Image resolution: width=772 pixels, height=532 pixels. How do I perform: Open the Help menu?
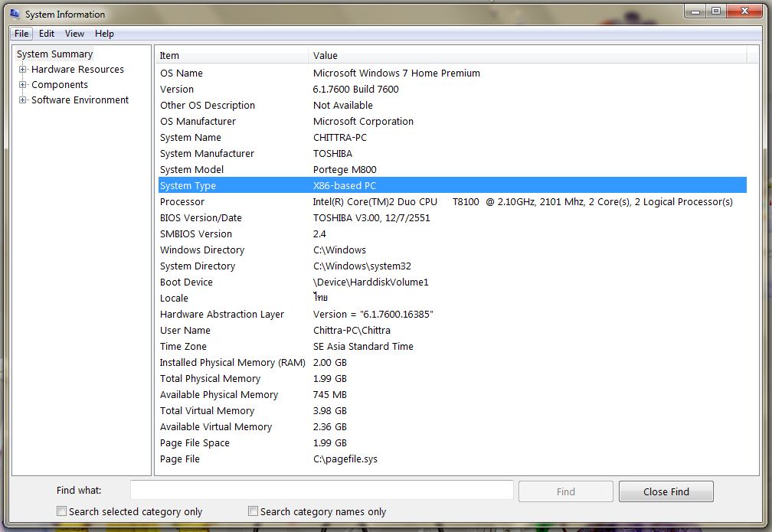104,34
